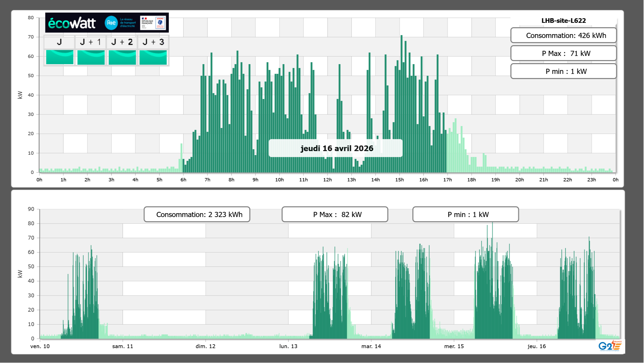Click the P Max : 82 kW box
The width and height of the screenshot is (644, 363).
[334, 214]
